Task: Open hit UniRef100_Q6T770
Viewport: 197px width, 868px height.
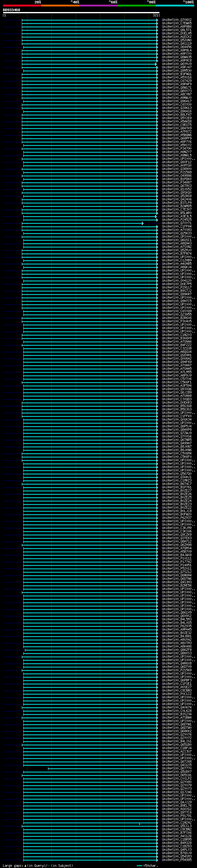Action: point(177,768)
